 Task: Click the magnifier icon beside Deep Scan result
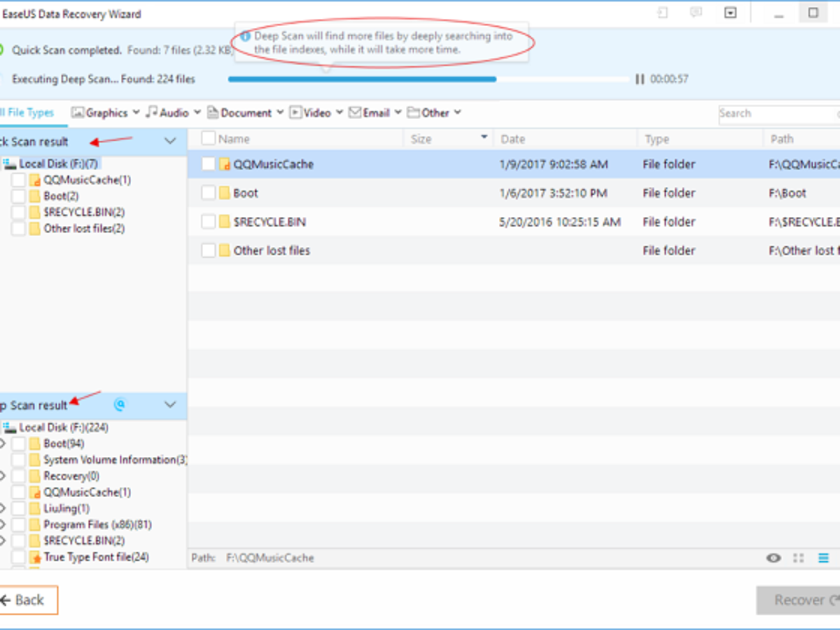(120, 405)
